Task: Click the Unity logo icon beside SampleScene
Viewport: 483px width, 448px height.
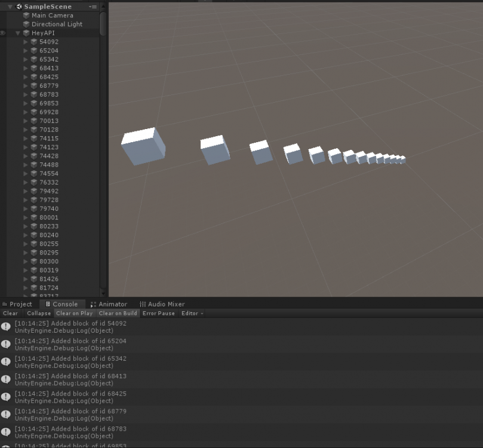Action: (19, 7)
